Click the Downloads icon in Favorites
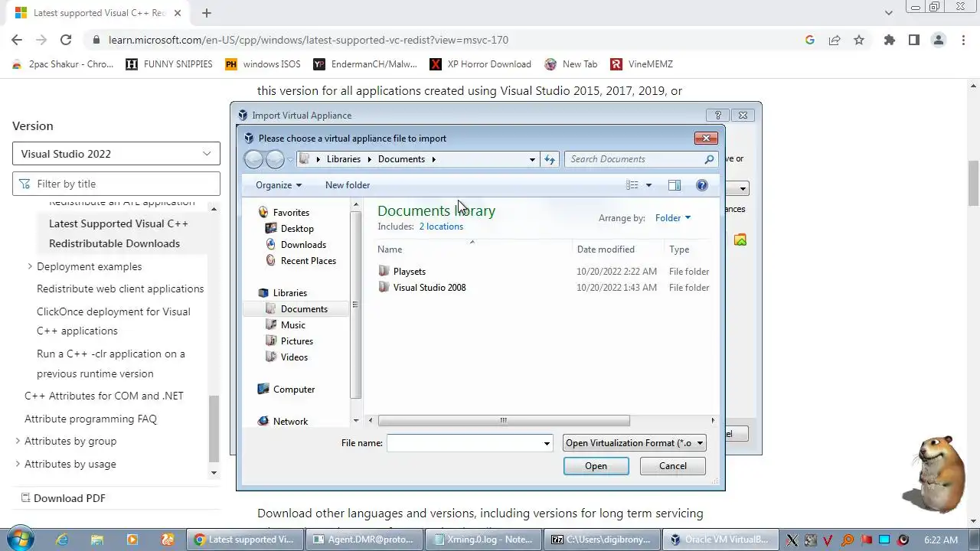Viewport: 980px width, 551px height. pos(270,244)
